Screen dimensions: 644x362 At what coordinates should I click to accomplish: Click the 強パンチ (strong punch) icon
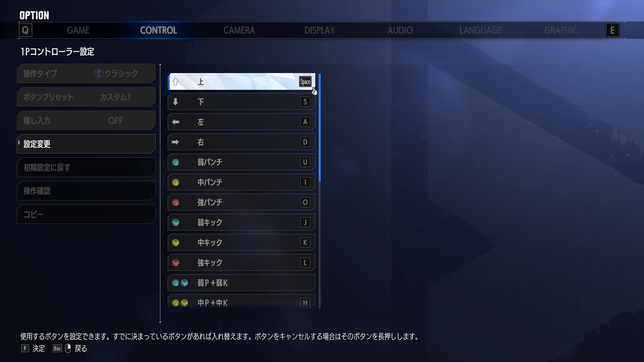[176, 202]
